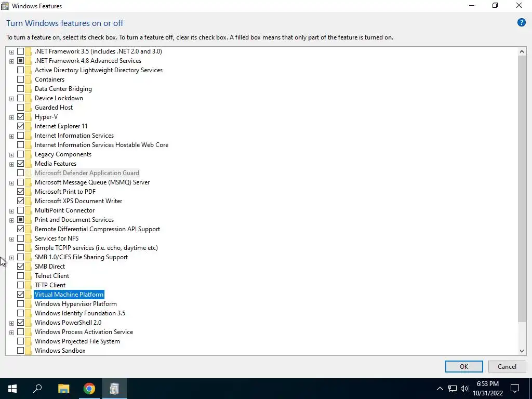Uncheck the Hyper-V checkbox
532x399 pixels.
coord(20,117)
